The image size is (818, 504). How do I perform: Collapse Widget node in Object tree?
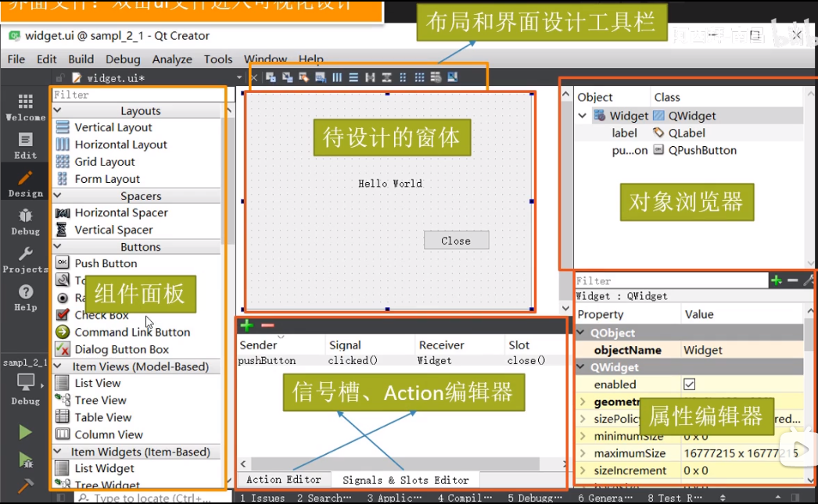point(583,116)
